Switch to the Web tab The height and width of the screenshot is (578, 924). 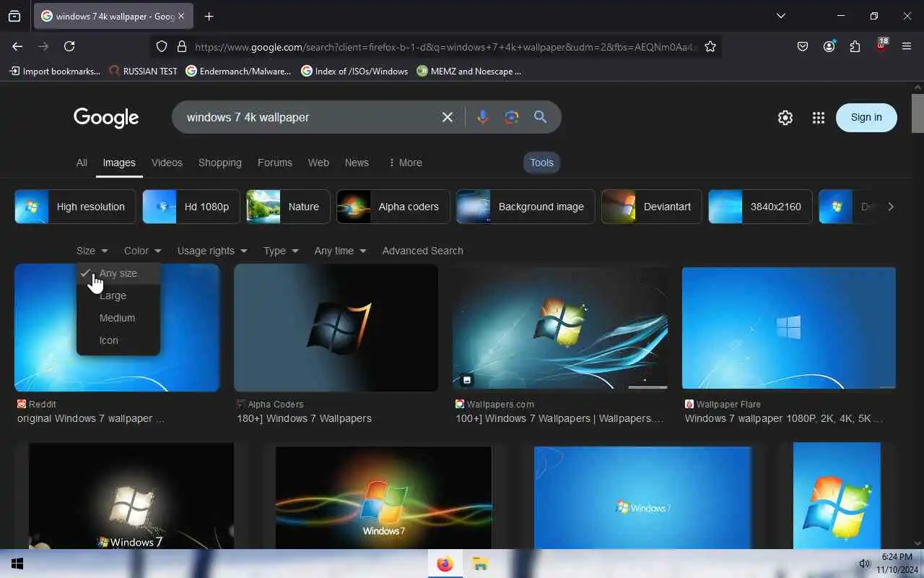pos(318,163)
